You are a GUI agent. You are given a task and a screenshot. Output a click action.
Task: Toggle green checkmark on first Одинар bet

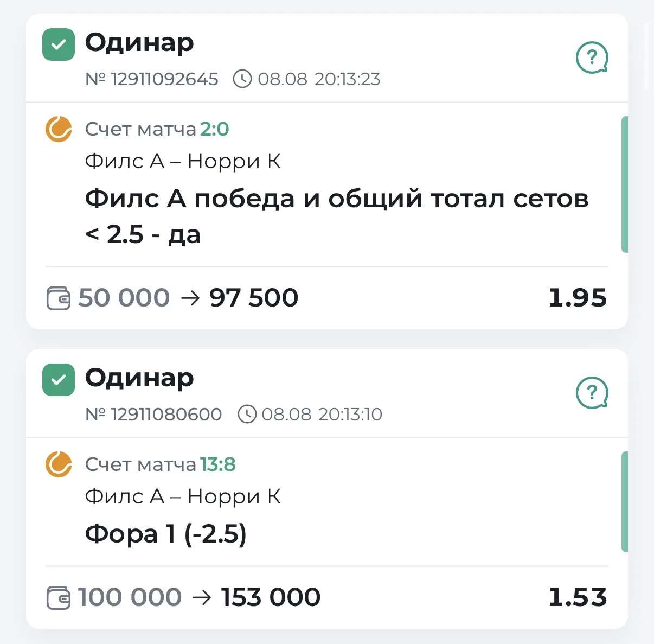[59, 44]
